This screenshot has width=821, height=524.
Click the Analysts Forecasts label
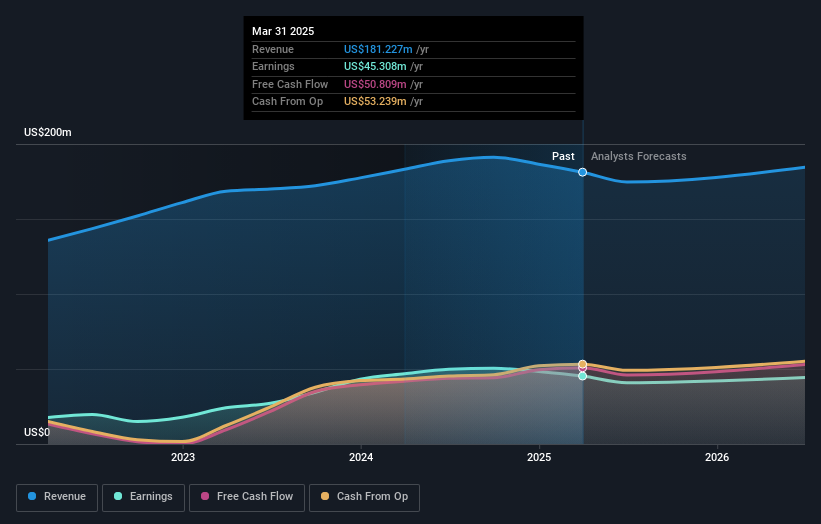[x=638, y=157]
